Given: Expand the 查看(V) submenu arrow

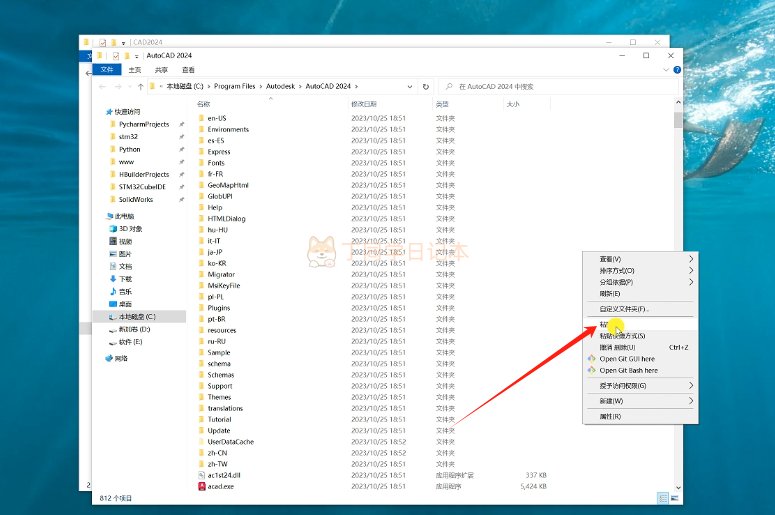Looking at the screenshot, I should tap(691, 259).
